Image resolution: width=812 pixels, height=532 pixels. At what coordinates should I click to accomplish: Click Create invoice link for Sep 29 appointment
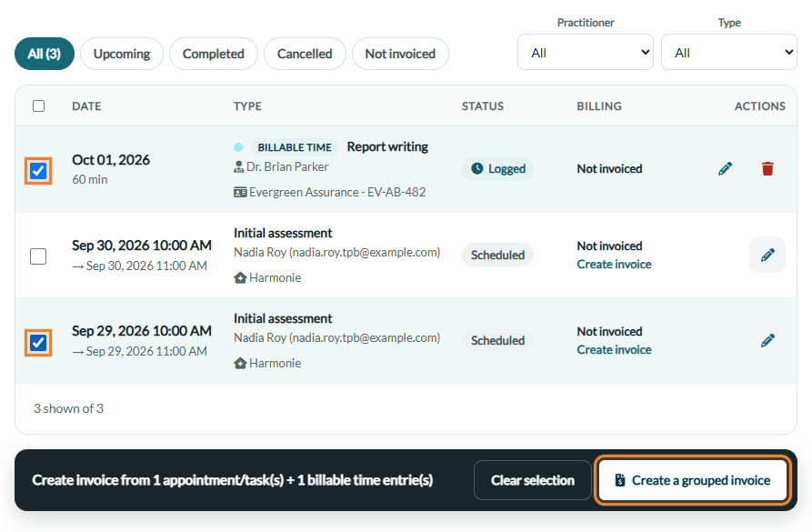click(x=614, y=349)
